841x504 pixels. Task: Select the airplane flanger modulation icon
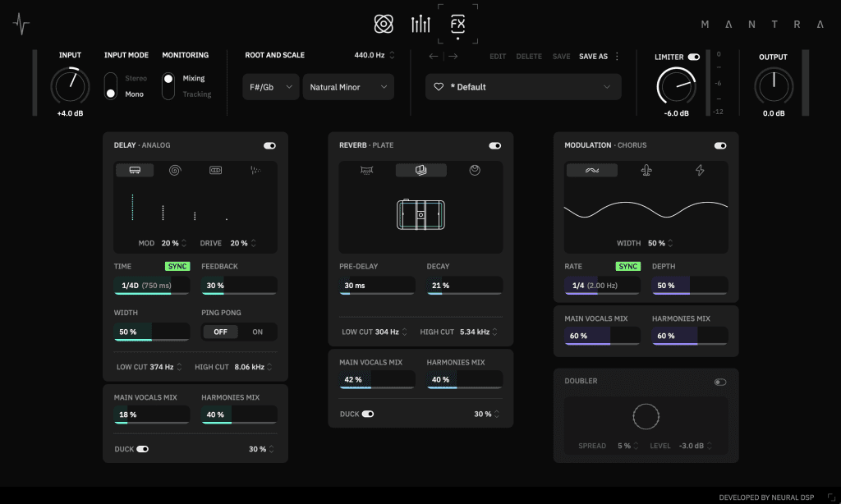[x=646, y=171]
